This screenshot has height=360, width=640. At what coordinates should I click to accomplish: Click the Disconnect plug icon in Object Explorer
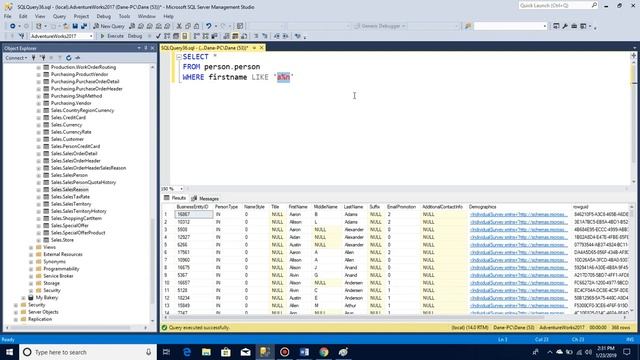(42, 58)
